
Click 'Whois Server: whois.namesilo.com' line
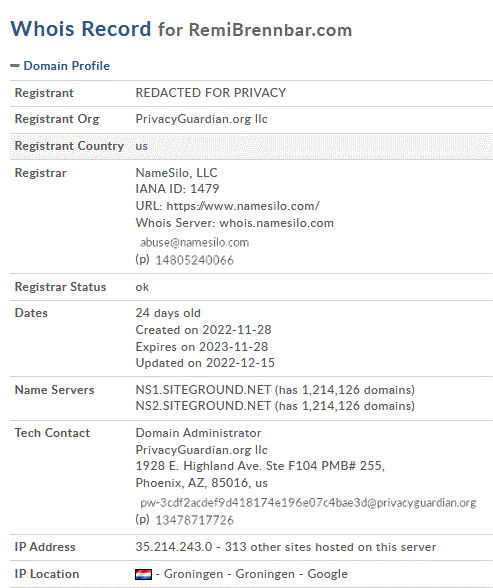[x=235, y=223]
